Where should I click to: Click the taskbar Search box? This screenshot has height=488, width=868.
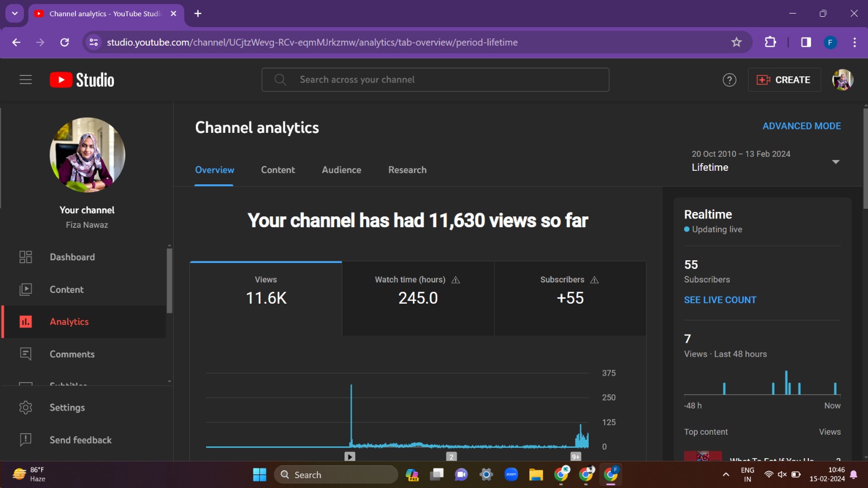pyautogui.click(x=336, y=475)
